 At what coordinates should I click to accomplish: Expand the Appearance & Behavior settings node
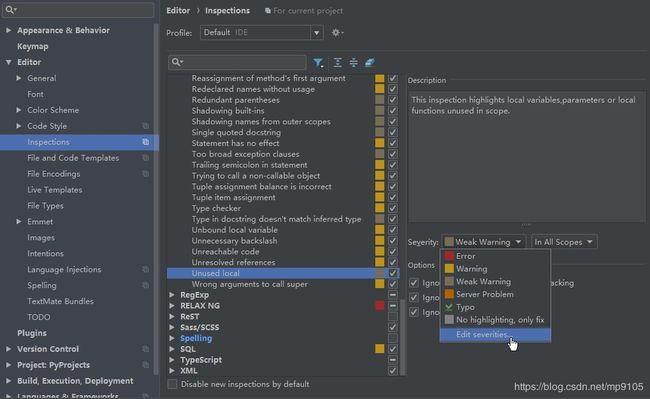[x=8, y=31]
